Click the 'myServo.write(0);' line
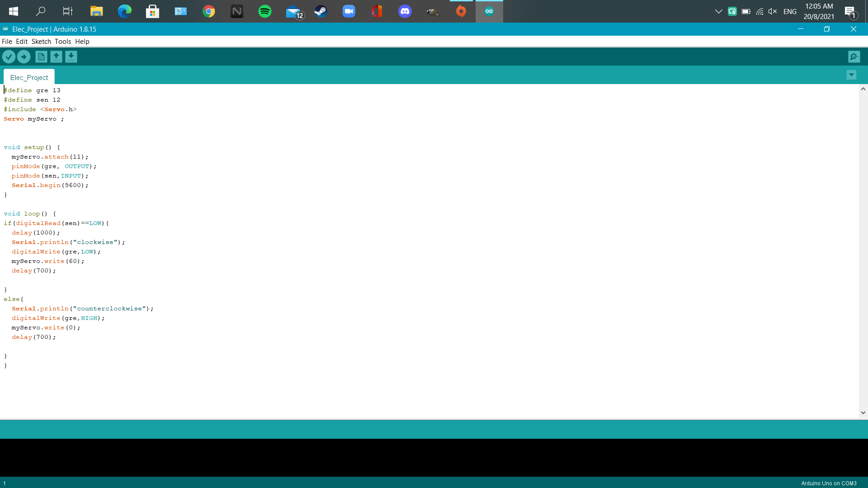The image size is (868, 488). point(46,328)
